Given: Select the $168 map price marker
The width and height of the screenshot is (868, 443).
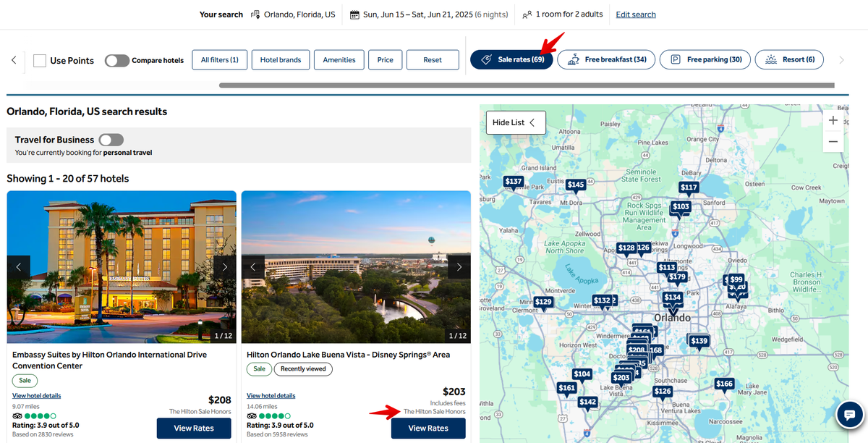Looking at the screenshot, I should (655, 350).
